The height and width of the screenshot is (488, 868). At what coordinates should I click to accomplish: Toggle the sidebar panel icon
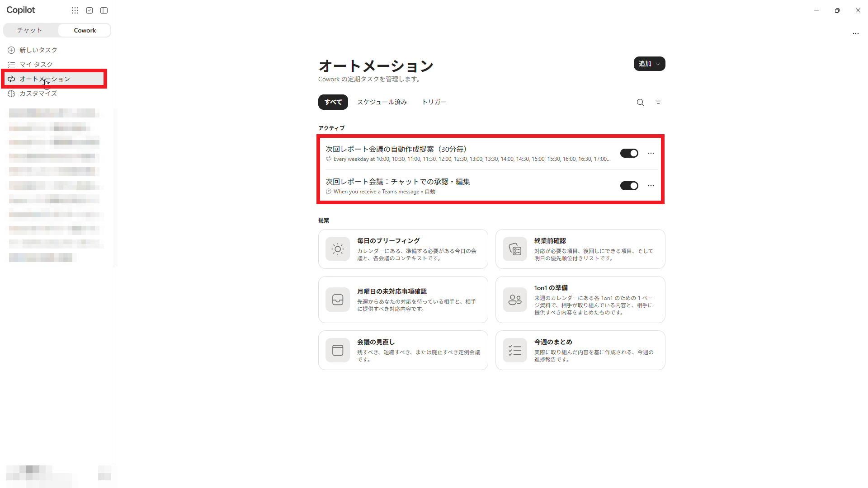pos(104,10)
